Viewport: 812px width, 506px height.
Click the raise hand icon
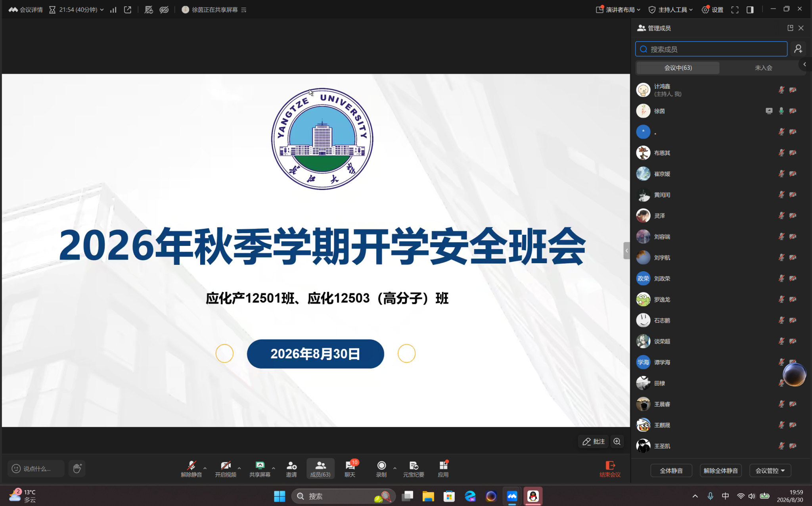click(x=77, y=468)
